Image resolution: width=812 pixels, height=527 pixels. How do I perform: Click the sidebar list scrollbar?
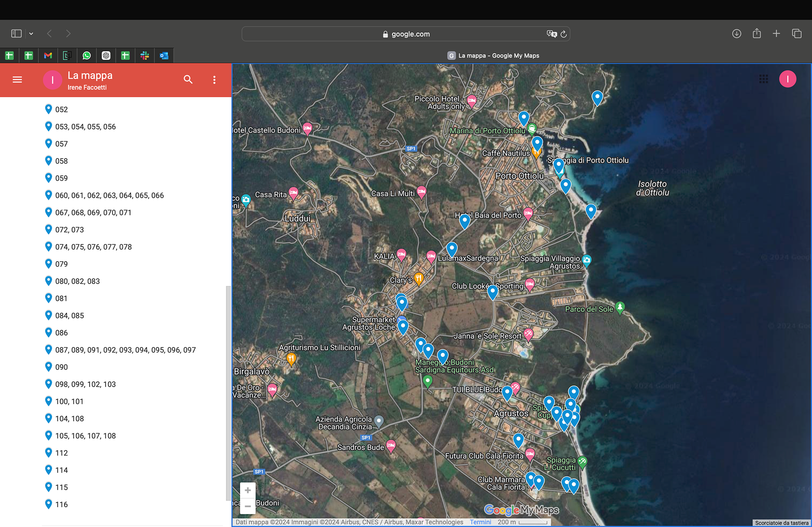228,393
